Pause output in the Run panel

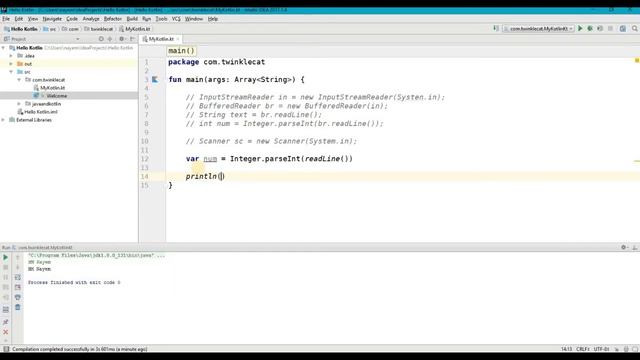tap(6, 278)
